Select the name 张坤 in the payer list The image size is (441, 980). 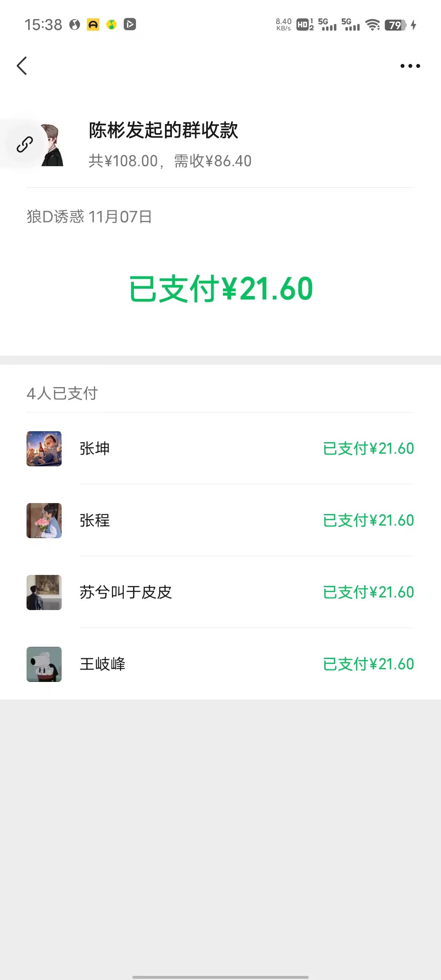click(x=95, y=449)
